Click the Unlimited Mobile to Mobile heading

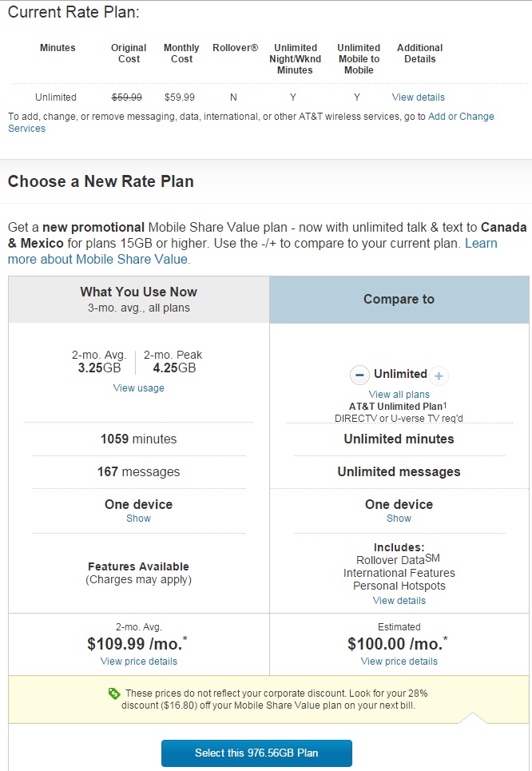(x=359, y=59)
